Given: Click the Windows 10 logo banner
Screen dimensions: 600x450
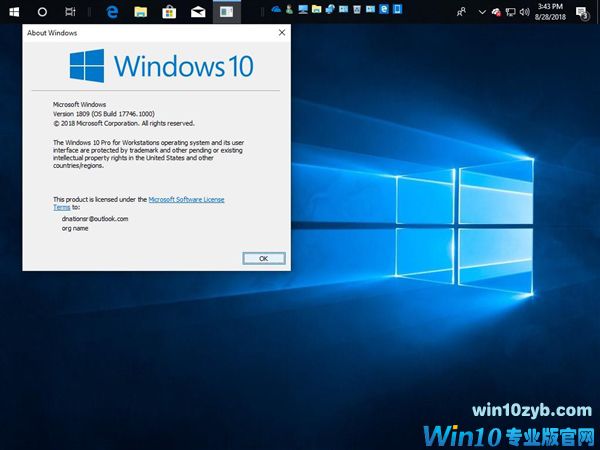Looking at the screenshot, I should pos(161,66).
